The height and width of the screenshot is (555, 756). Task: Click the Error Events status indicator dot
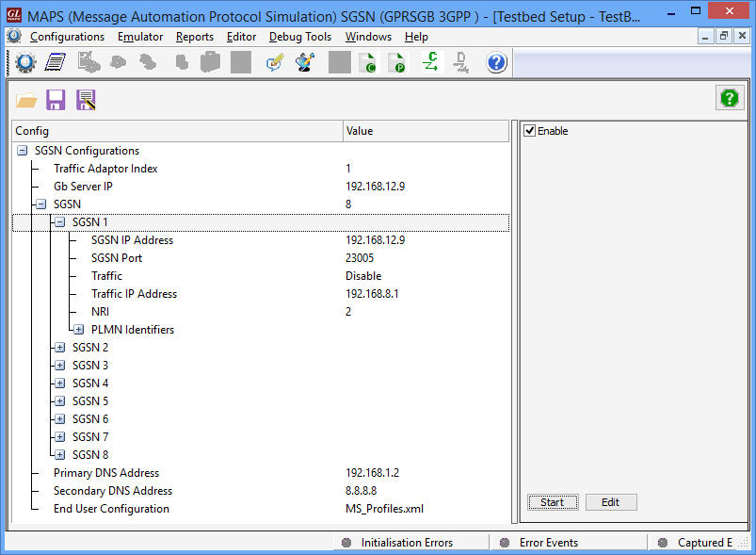pos(505,543)
